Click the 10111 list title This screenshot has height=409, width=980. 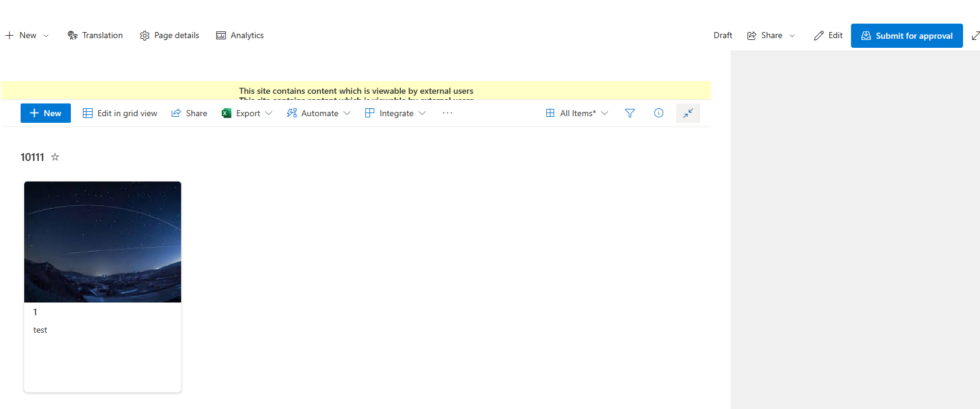(x=32, y=157)
